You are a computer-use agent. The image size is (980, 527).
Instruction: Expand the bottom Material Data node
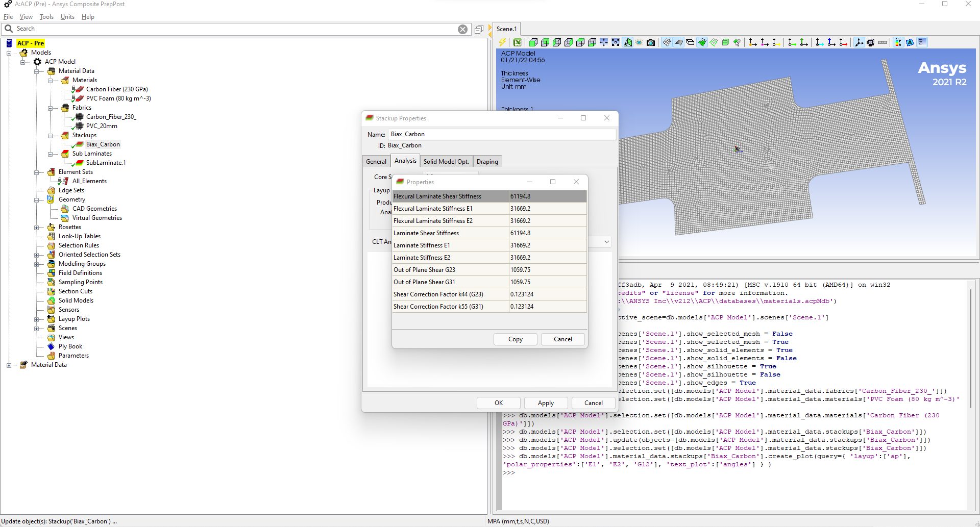pos(9,365)
